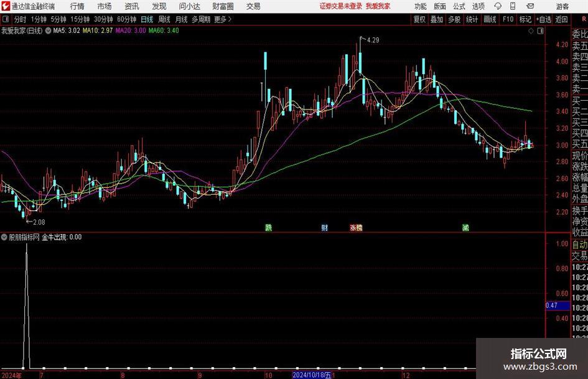
Task: Open the 选项 menu
Action: point(478,6)
